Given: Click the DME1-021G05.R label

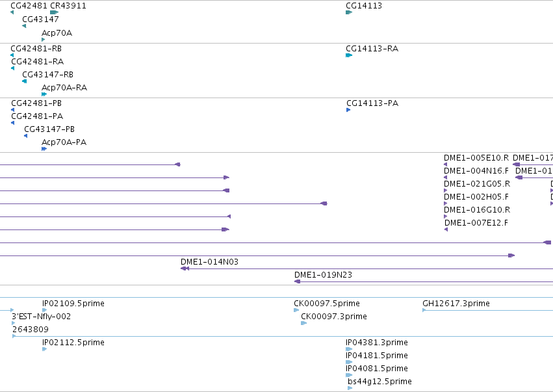Looking at the screenshot, I should pos(477,184).
